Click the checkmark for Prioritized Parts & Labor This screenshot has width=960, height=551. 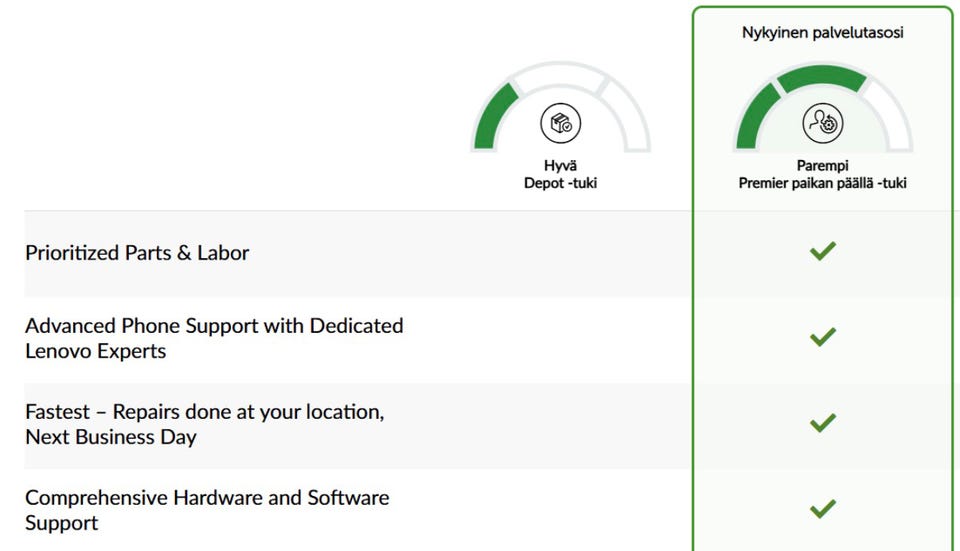click(x=822, y=252)
